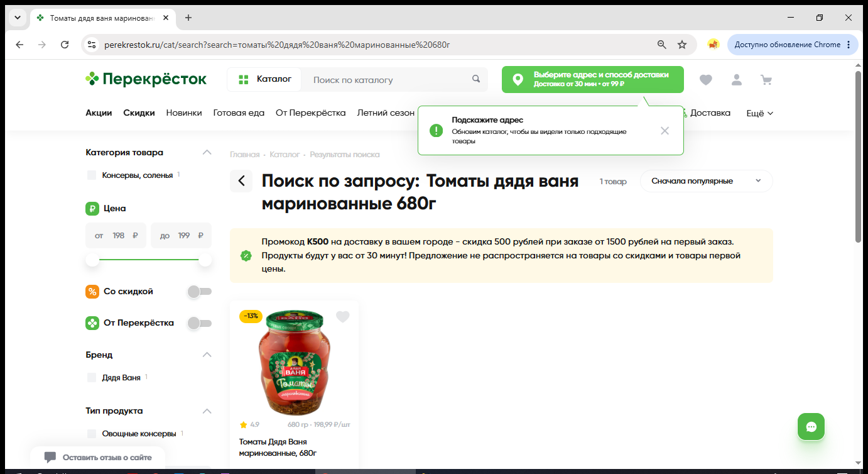The image size is (868, 474).
Task: Open the green chat support button
Action: [x=811, y=427]
